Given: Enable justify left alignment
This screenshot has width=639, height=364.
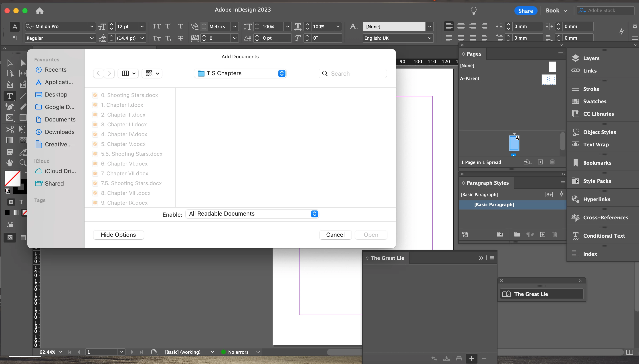Looking at the screenshot, I should (x=449, y=38).
